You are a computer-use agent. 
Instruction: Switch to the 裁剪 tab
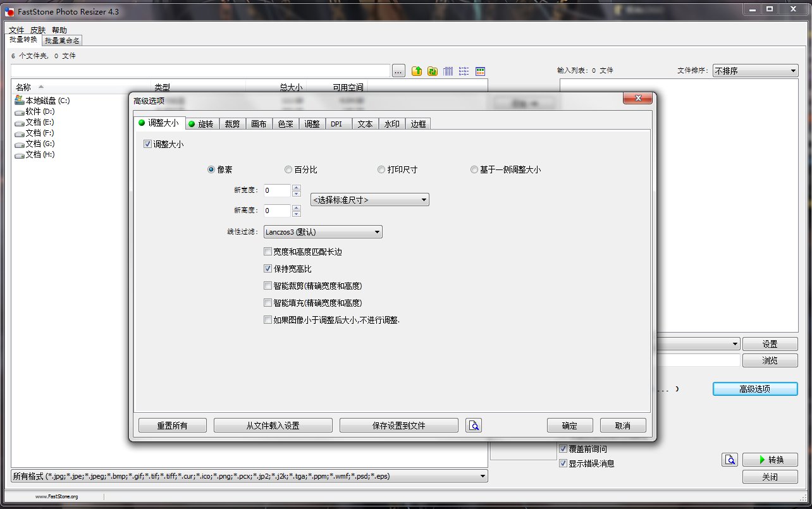pos(232,124)
